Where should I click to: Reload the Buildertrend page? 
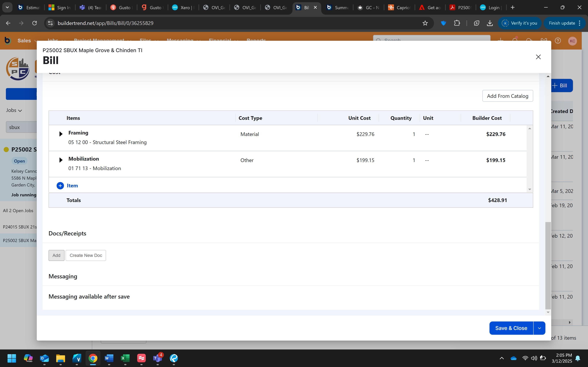(x=35, y=23)
